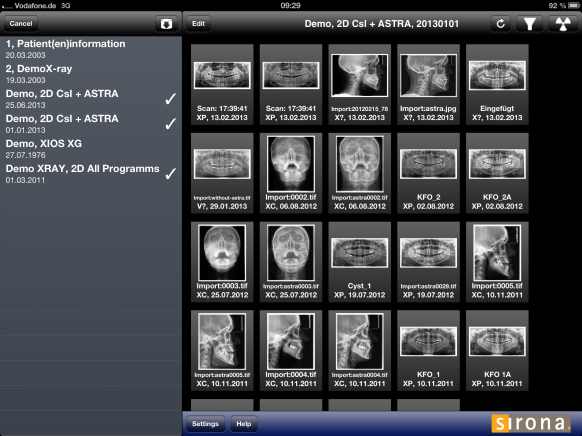Image resolution: width=582 pixels, height=436 pixels.
Task: Select patient 2, DemoX-ray
Action: coord(91,74)
